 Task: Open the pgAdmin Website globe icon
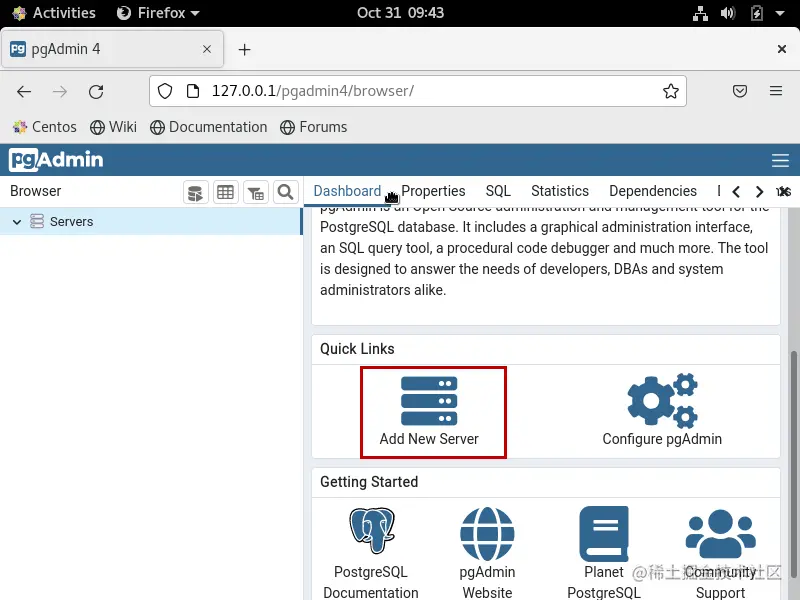click(x=487, y=534)
